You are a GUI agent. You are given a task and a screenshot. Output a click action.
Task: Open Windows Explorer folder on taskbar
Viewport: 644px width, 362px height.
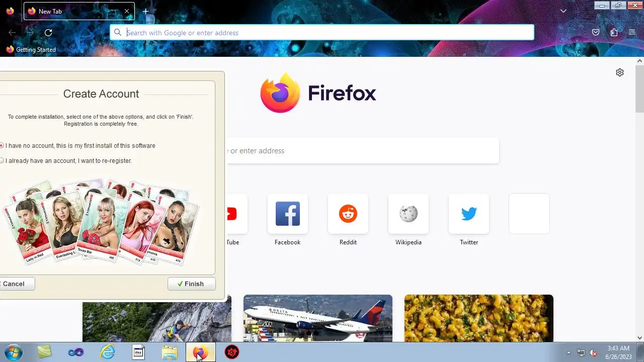click(x=170, y=352)
